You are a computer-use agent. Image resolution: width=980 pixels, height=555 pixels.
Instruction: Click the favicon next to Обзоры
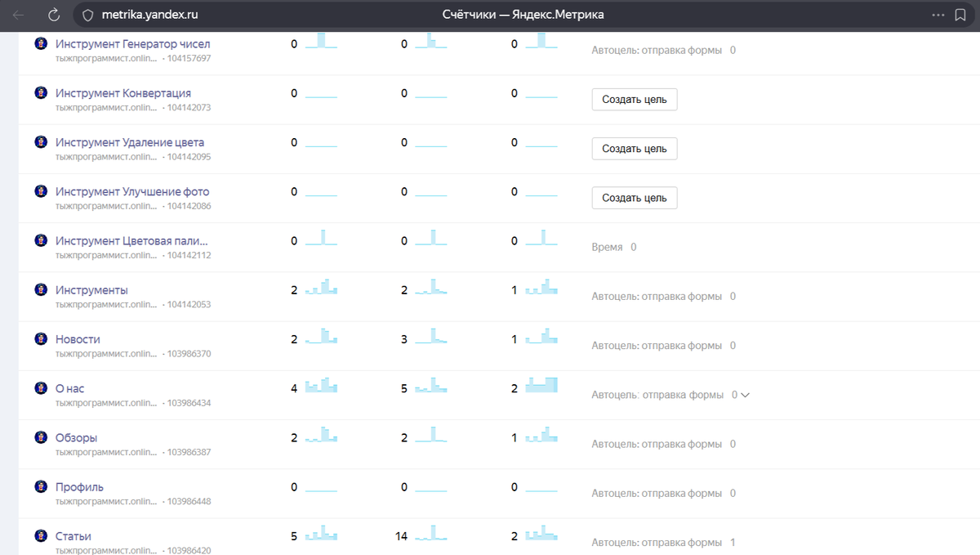41,437
